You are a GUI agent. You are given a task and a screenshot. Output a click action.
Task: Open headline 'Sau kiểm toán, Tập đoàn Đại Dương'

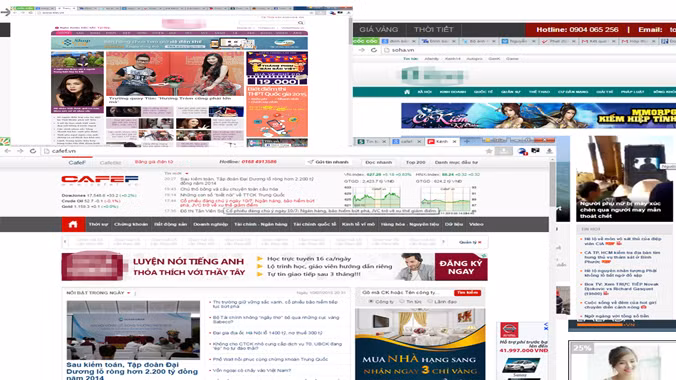[x=132, y=371]
